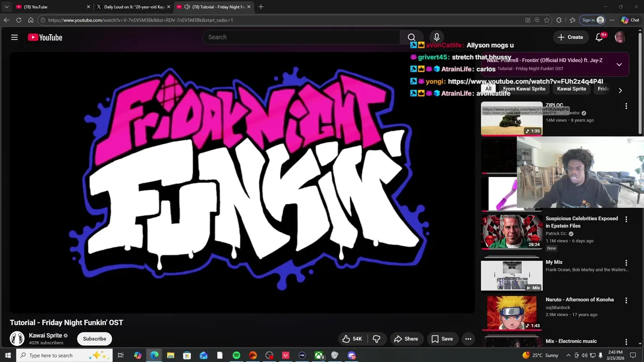Open Naruto video thumbnail
The width and height of the screenshot is (644, 362).
click(x=512, y=313)
